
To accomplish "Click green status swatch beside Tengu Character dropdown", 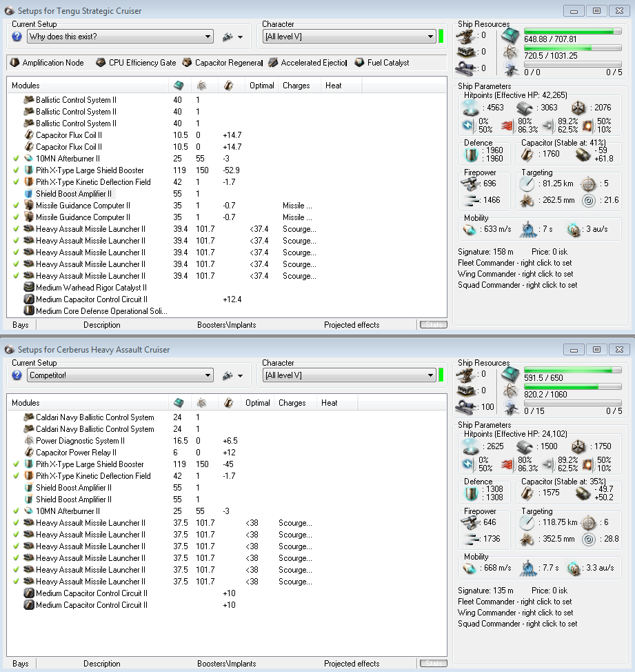I will coord(441,37).
